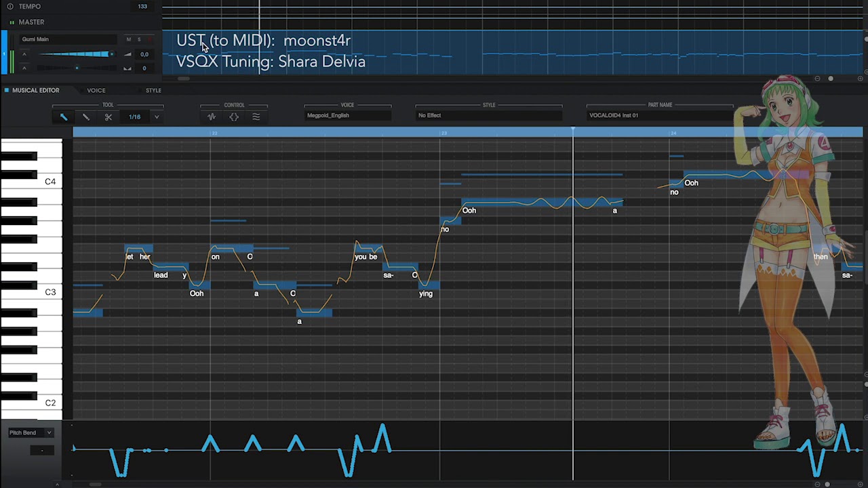
Task: Open the quantize 1/16 dropdown arrow
Action: pos(157,117)
